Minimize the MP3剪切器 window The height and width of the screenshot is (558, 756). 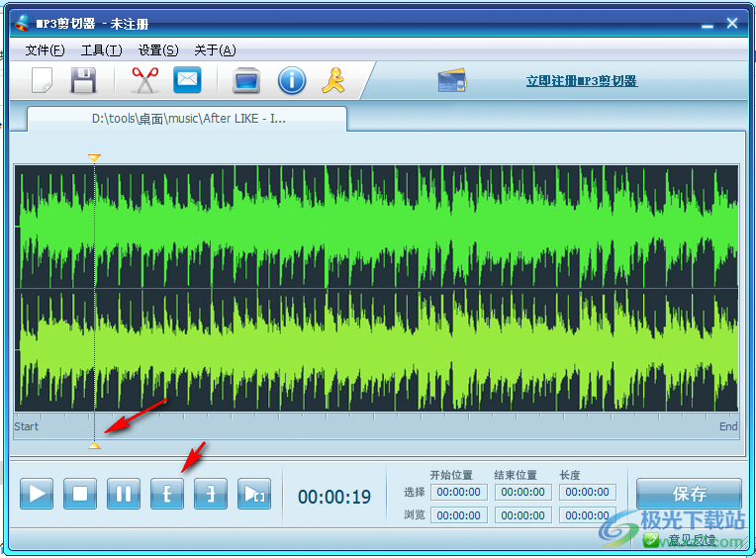[x=708, y=25]
